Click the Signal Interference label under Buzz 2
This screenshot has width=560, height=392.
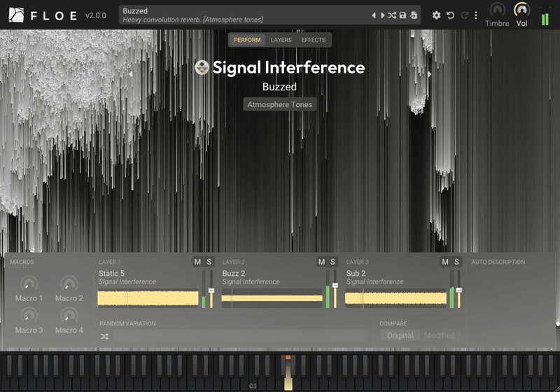tap(251, 281)
